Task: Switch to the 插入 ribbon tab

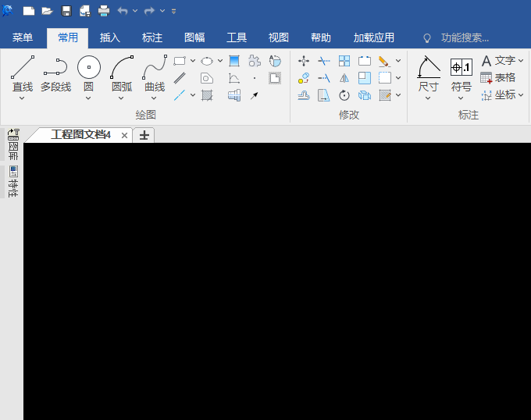Action: coord(110,37)
